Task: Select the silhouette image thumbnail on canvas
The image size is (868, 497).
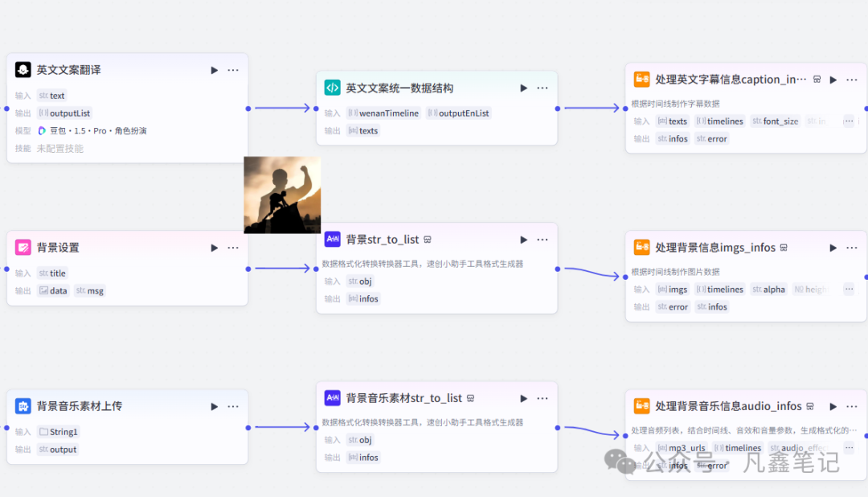Action: click(x=282, y=194)
